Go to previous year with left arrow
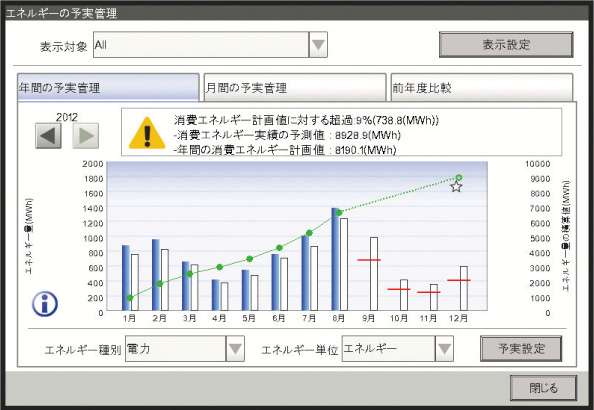594x410 pixels. [x=48, y=135]
